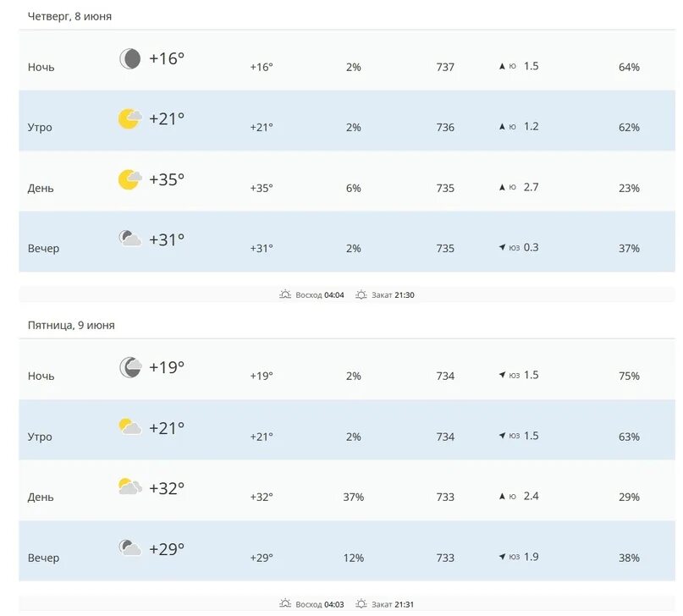Click 37% precipitation value on Friday
Viewport: 683px width, 616px height.
tap(353, 497)
